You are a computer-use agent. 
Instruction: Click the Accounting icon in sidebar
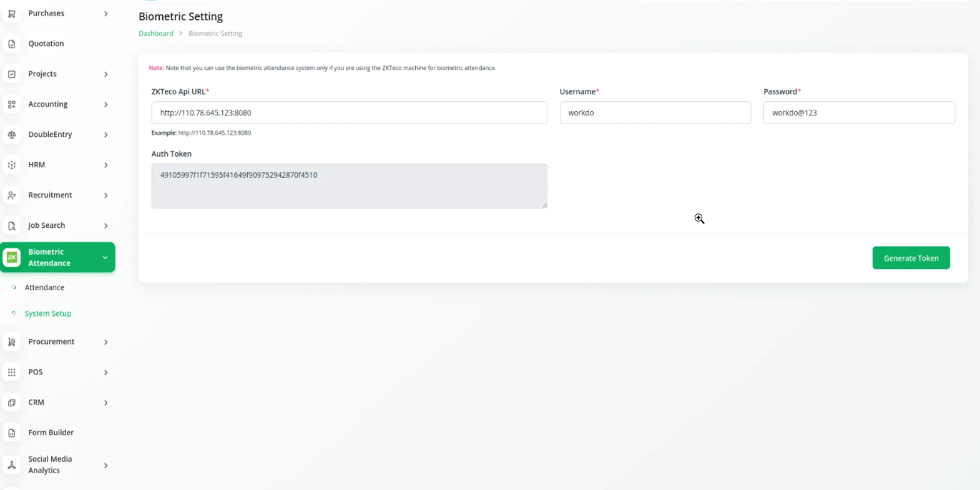(x=12, y=105)
